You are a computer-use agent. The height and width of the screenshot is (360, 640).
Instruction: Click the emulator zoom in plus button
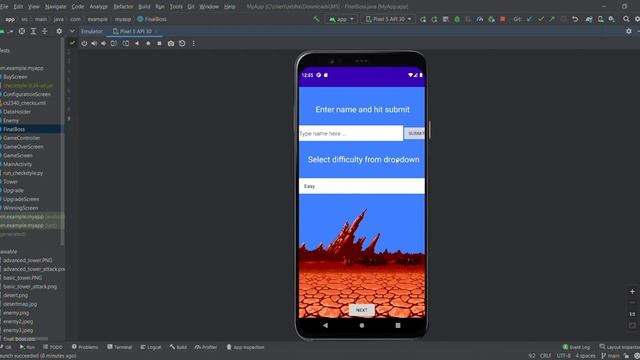(632, 291)
